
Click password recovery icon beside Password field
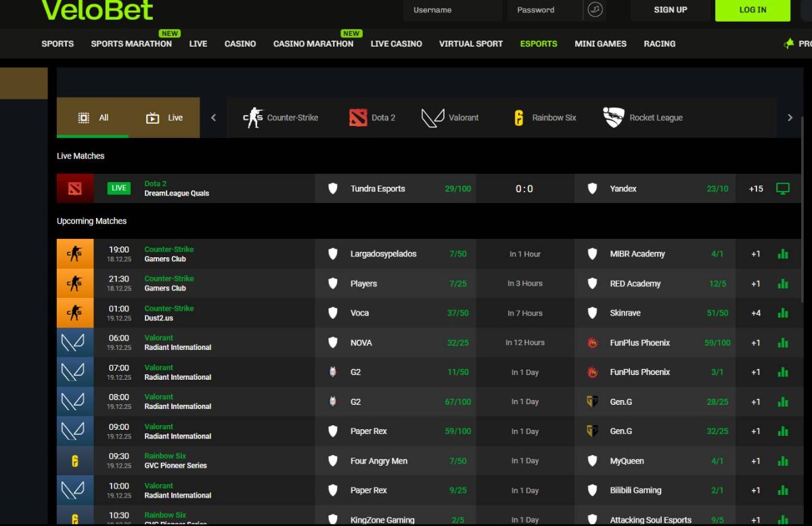595,10
